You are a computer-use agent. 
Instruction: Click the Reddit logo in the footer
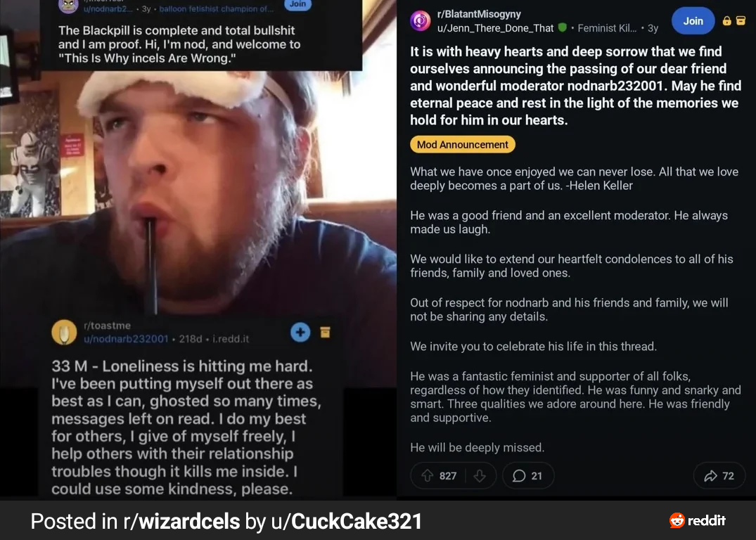click(698, 520)
